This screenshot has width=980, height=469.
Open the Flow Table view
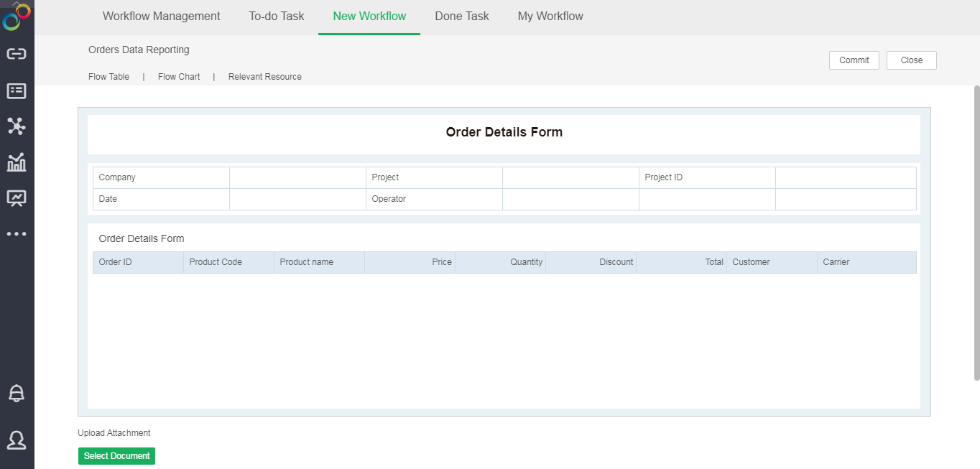click(x=109, y=77)
